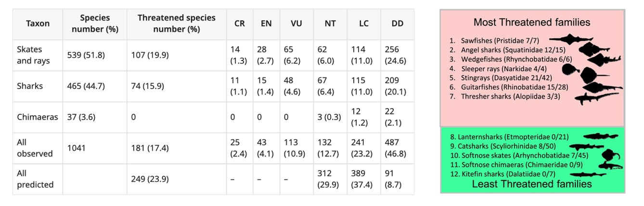Select the catshark silhouette beside Scyliorhinidae
This screenshot has width=644, height=206.
point(586,146)
